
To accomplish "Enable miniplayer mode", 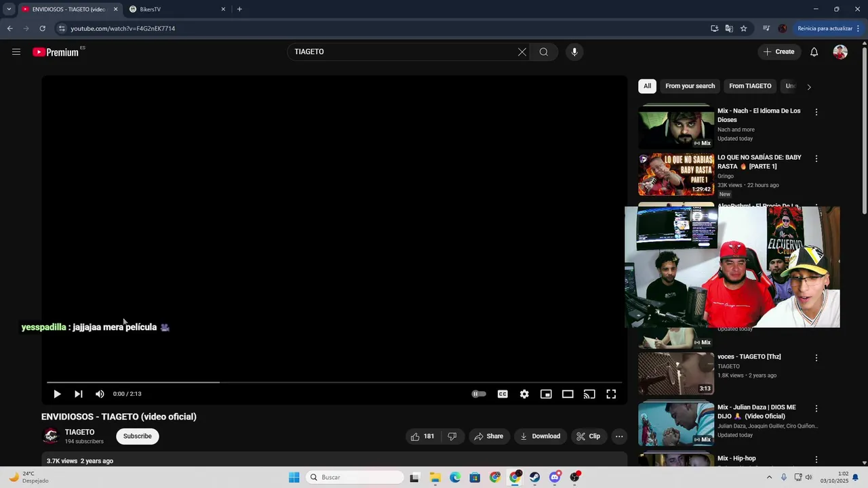I will click(546, 394).
